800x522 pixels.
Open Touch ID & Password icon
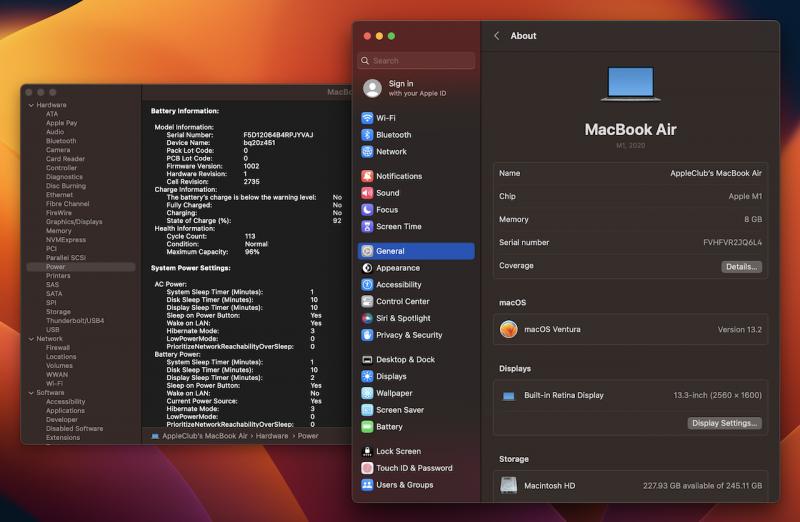pos(368,468)
